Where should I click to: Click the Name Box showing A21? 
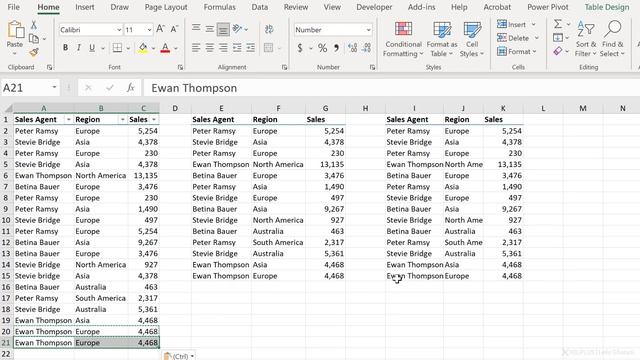click(x=30, y=88)
